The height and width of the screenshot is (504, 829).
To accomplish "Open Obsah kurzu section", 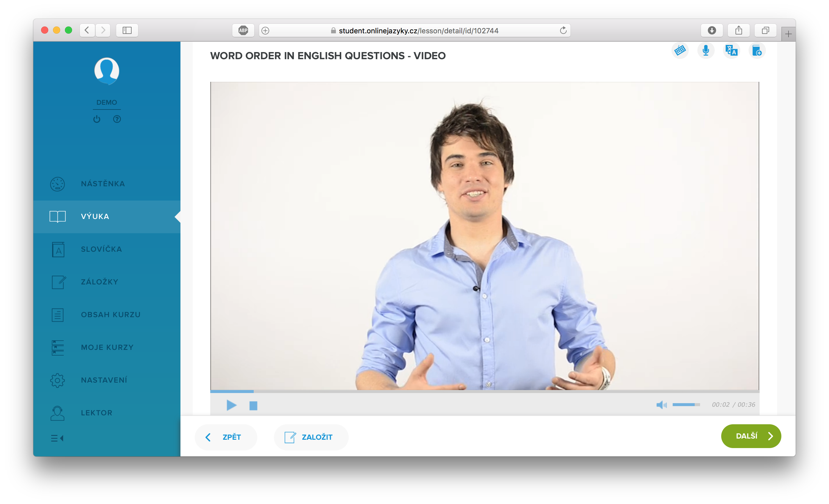I will click(110, 315).
